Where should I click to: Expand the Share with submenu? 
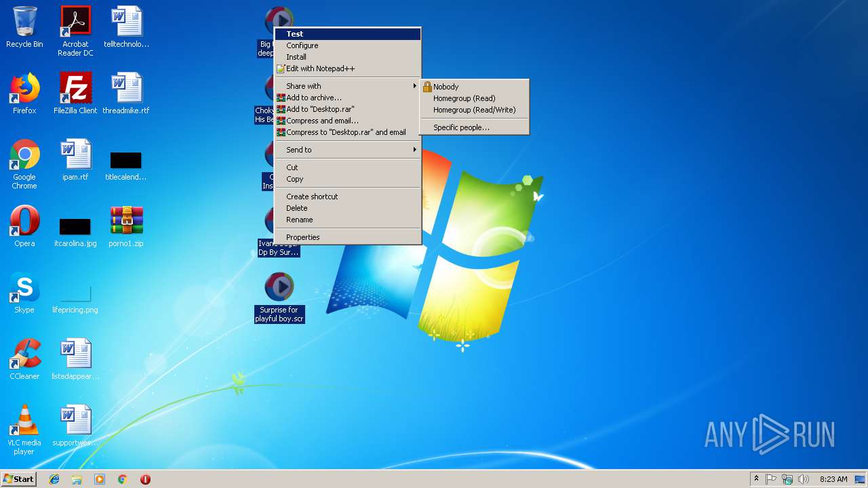click(x=348, y=86)
